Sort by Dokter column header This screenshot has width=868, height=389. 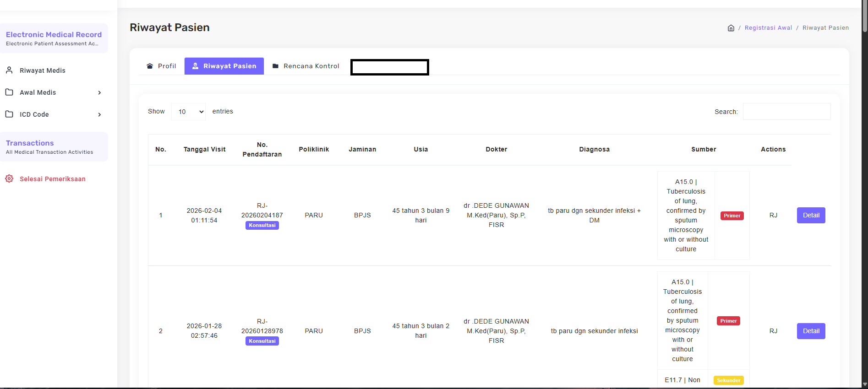pyautogui.click(x=496, y=150)
